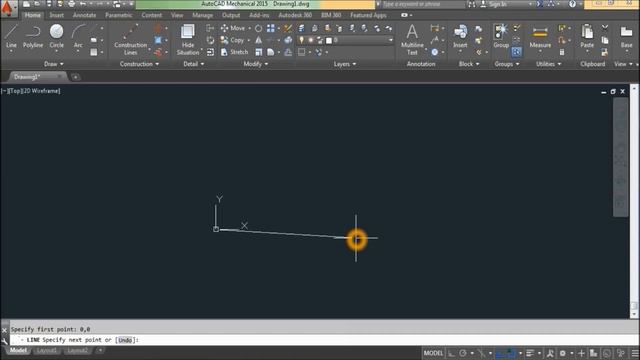This screenshot has width=640, height=360.
Task: Toggle MODEL space button in status bar
Action: coord(433,353)
